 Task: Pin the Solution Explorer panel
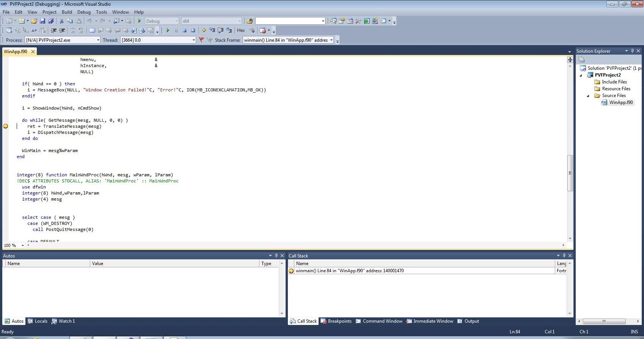point(632,51)
